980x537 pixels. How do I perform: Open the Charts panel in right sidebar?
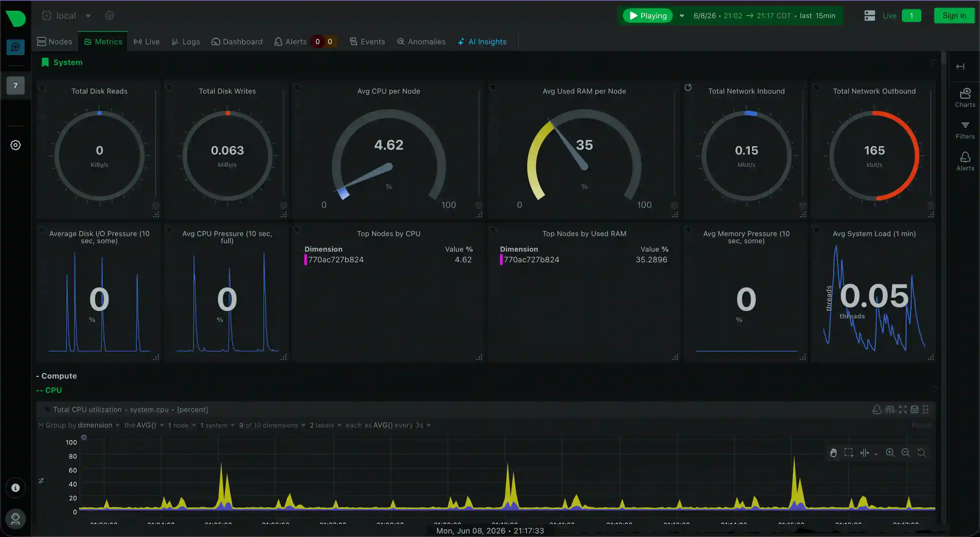(965, 98)
